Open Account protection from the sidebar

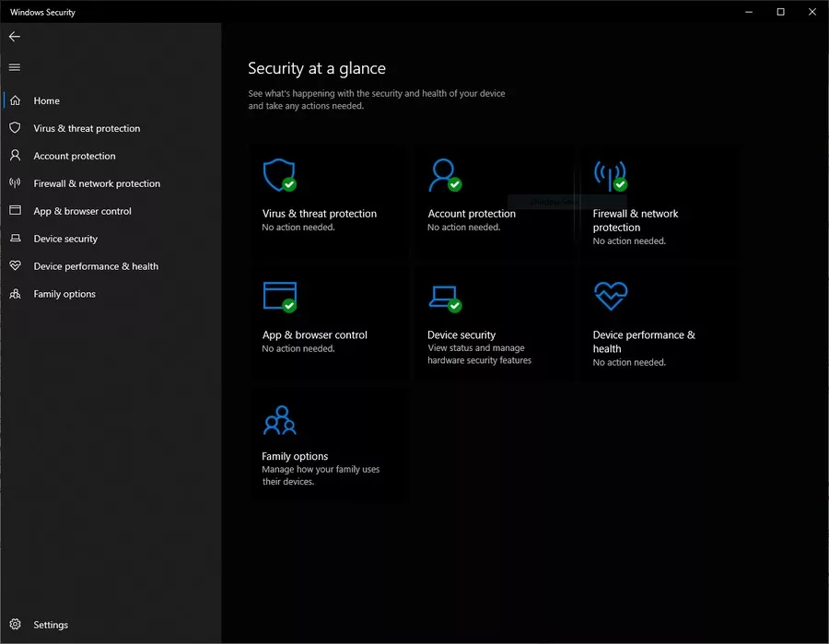[x=74, y=156]
